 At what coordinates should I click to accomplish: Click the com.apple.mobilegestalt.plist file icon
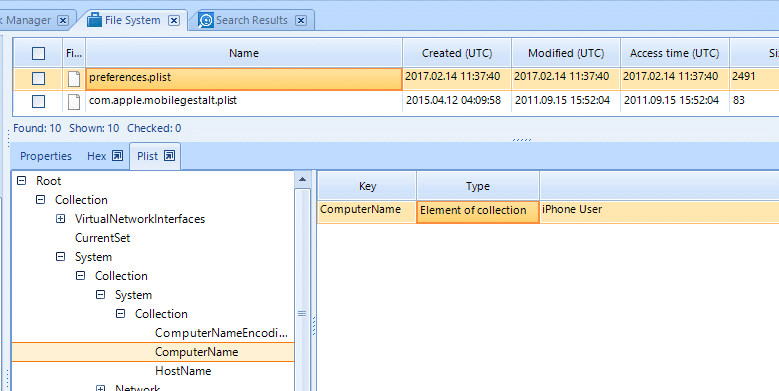pos(74,102)
